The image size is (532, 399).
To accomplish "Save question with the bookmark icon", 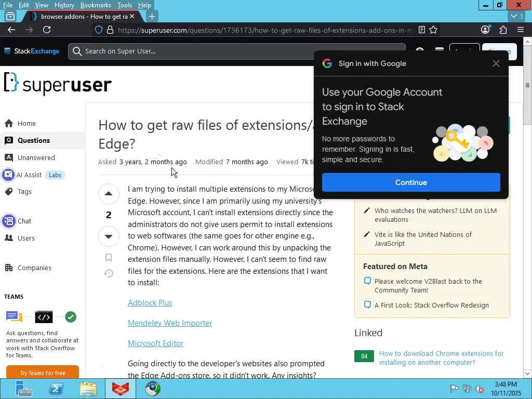I will [x=109, y=258].
